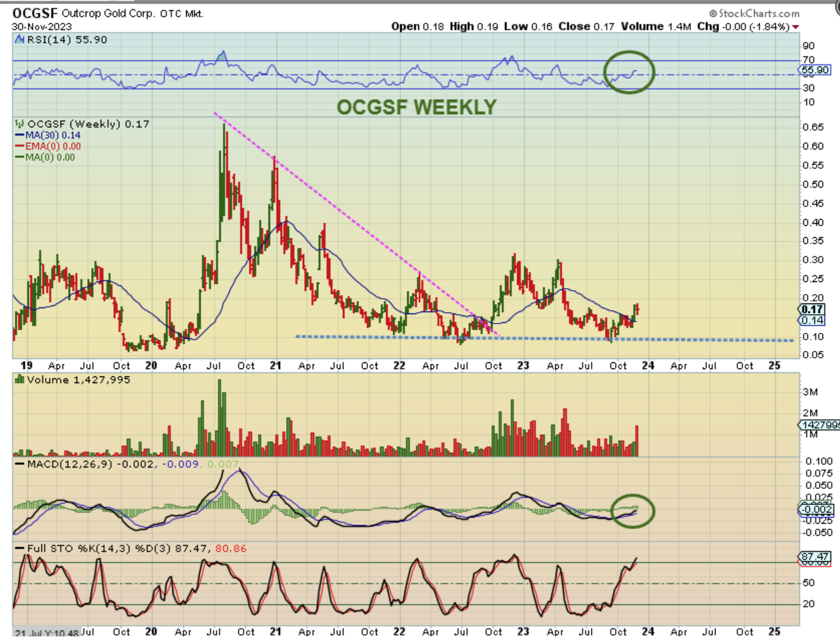Viewport: 840px width, 637px height.
Task: Click the Volume panel legend icon
Action: [19, 380]
